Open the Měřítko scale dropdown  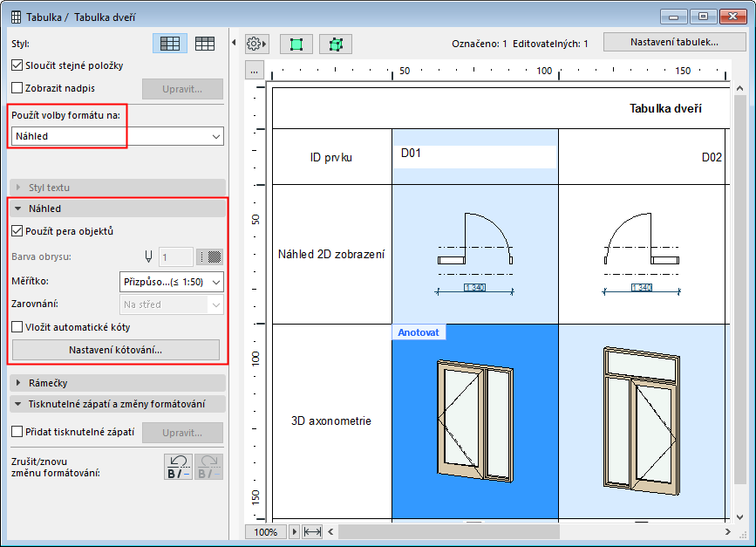click(171, 281)
